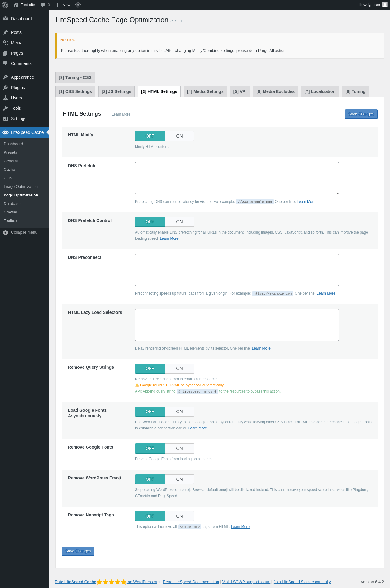Open the General submenu item

pos(11,161)
